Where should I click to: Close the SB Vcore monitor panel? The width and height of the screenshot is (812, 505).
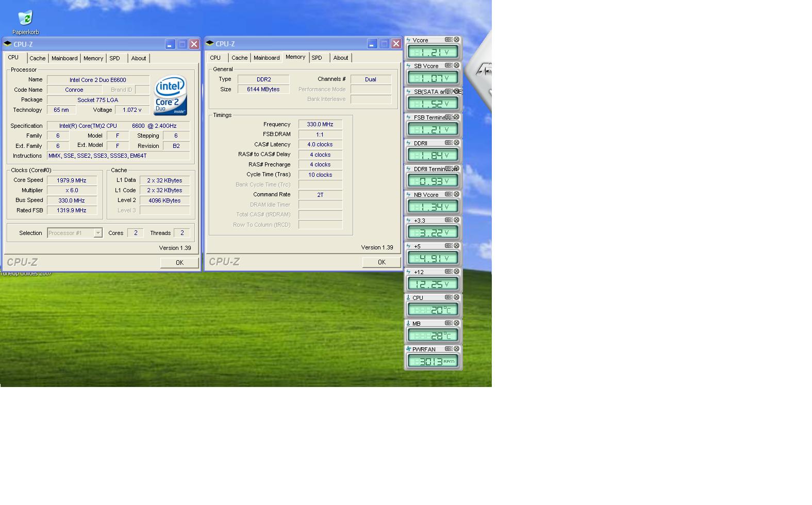point(456,65)
